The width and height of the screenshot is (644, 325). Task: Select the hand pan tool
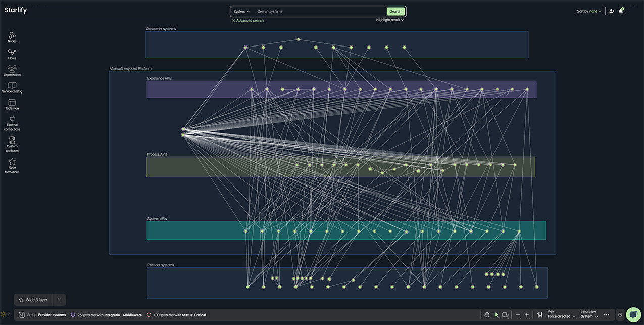(487, 315)
